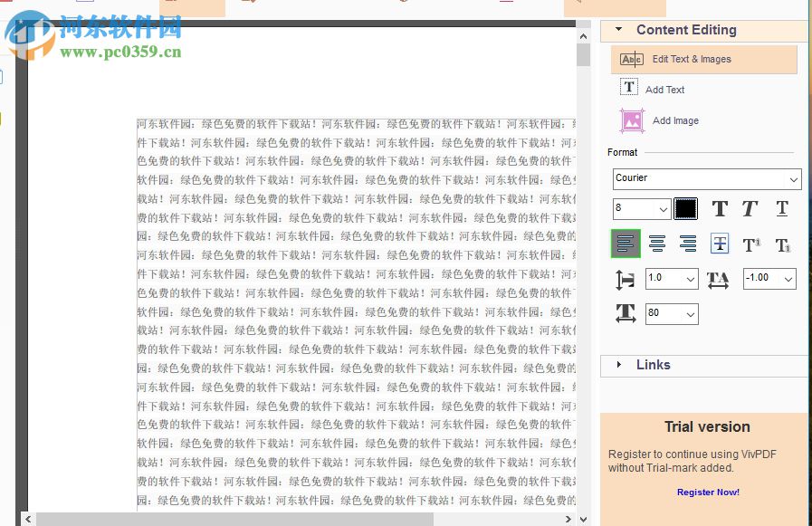The height and width of the screenshot is (526, 812).
Task: Click the vertical scrollbar down arrow
Action: coord(584,520)
